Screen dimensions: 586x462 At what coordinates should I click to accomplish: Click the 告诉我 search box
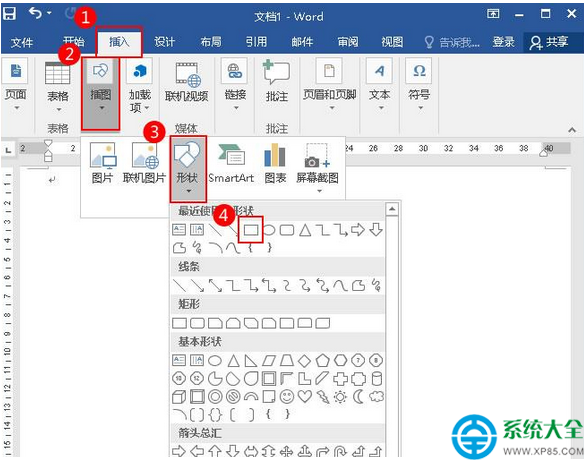coord(452,42)
